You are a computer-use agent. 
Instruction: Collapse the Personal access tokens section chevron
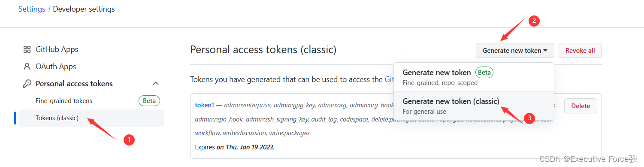pyautogui.click(x=156, y=83)
